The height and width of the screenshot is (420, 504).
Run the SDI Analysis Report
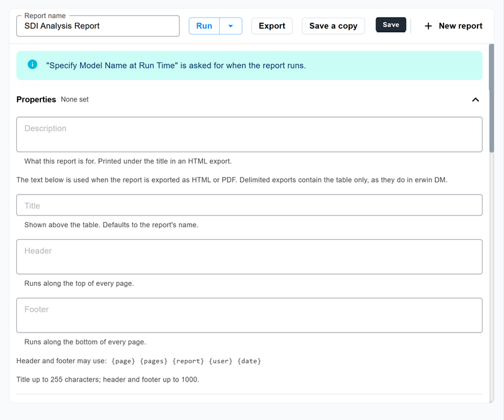(204, 26)
